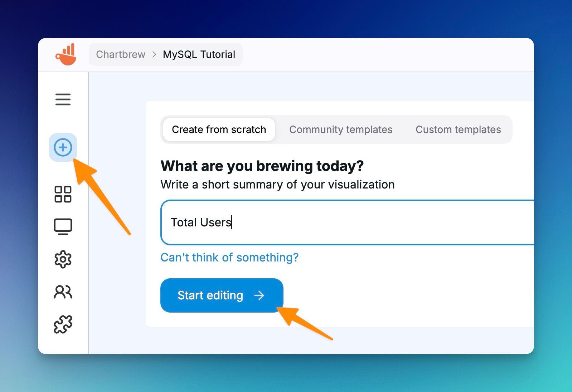
Task: Go to Chartbrew in the breadcrumb
Action: (x=121, y=54)
